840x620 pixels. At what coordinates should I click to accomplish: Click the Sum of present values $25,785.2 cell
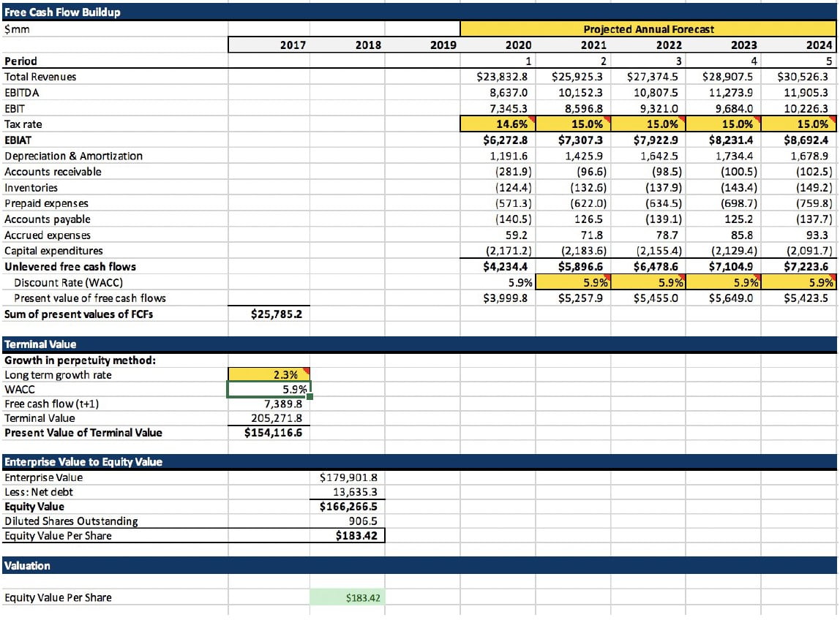269,314
